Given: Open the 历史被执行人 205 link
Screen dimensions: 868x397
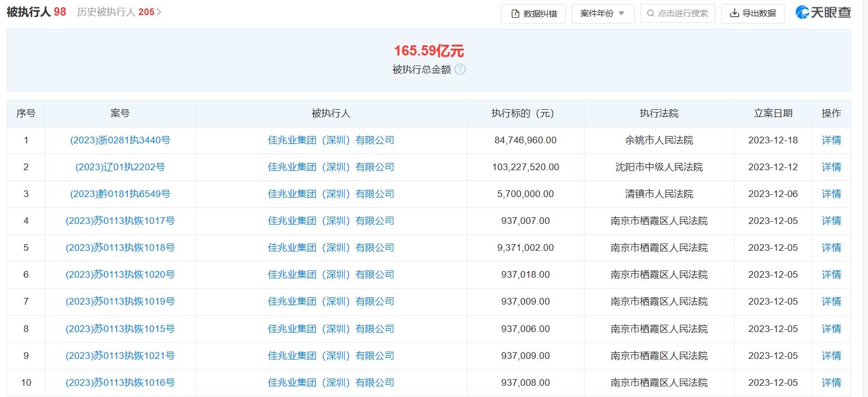Looking at the screenshot, I should point(119,12).
